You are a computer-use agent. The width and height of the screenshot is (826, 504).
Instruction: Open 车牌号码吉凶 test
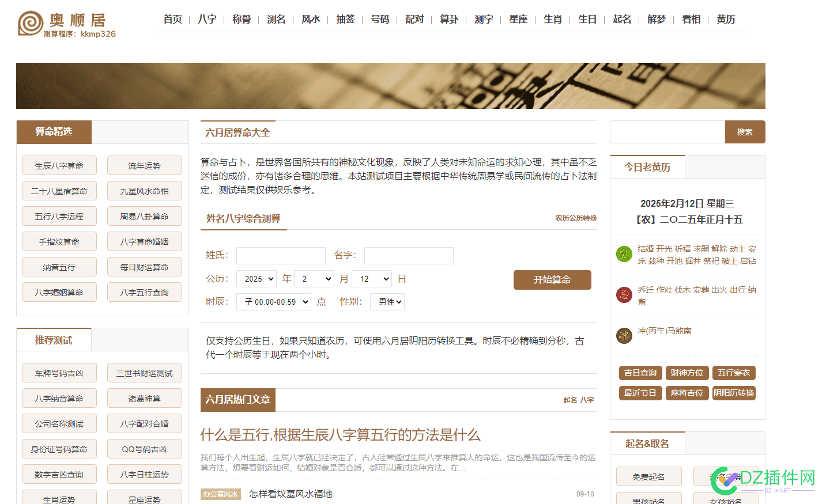pyautogui.click(x=59, y=373)
